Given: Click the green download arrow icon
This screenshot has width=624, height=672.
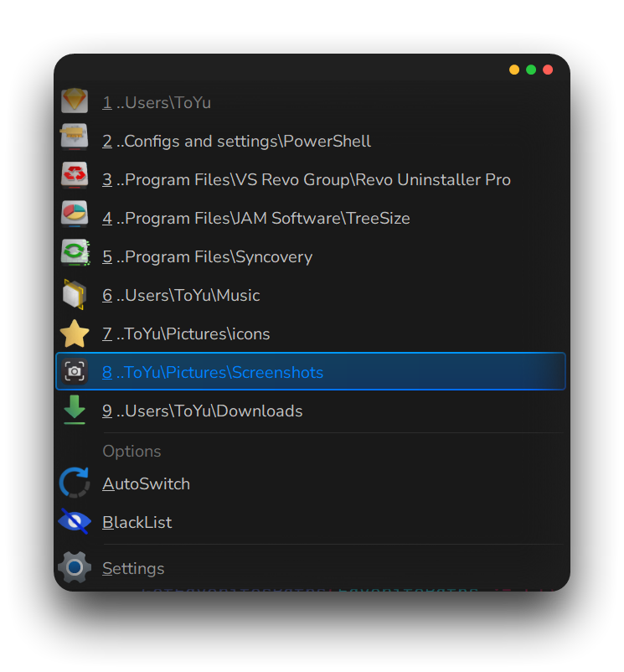Looking at the screenshot, I should pyautogui.click(x=75, y=410).
